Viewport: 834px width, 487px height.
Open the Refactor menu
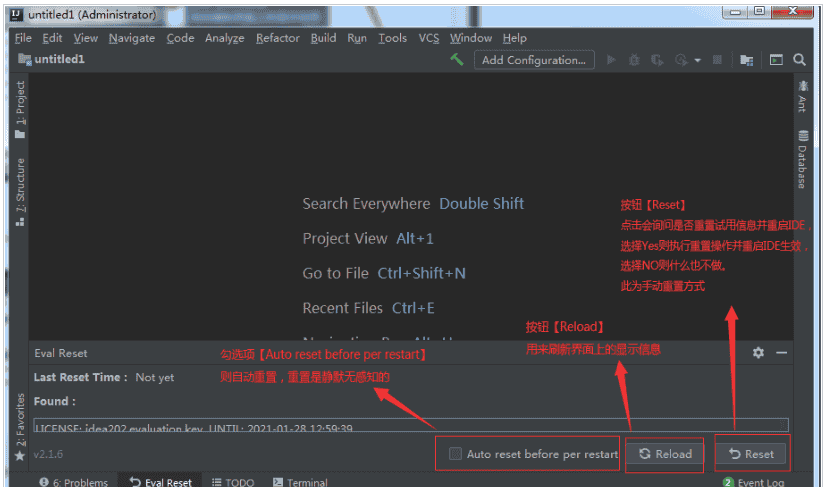tap(277, 38)
